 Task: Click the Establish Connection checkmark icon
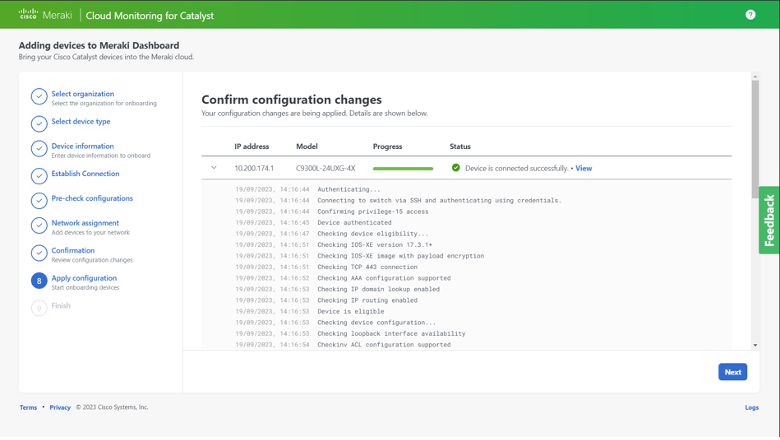click(x=39, y=176)
